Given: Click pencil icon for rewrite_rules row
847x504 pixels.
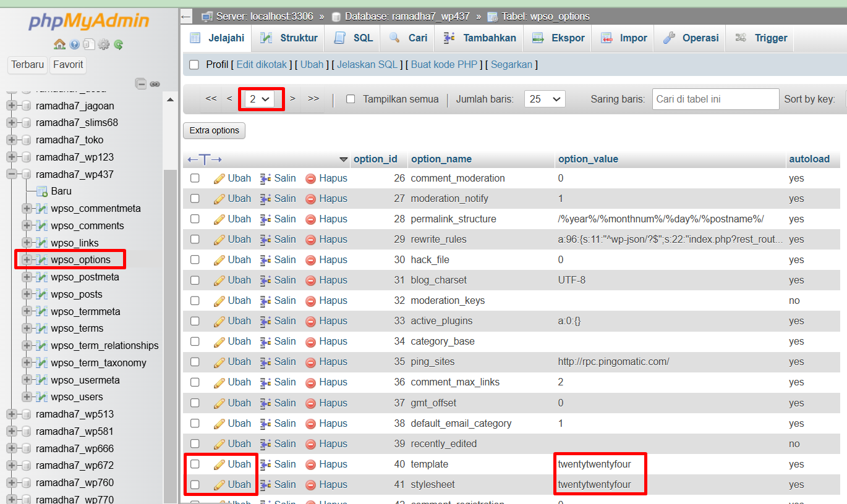Looking at the screenshot, I should click(x=219, y=240).
